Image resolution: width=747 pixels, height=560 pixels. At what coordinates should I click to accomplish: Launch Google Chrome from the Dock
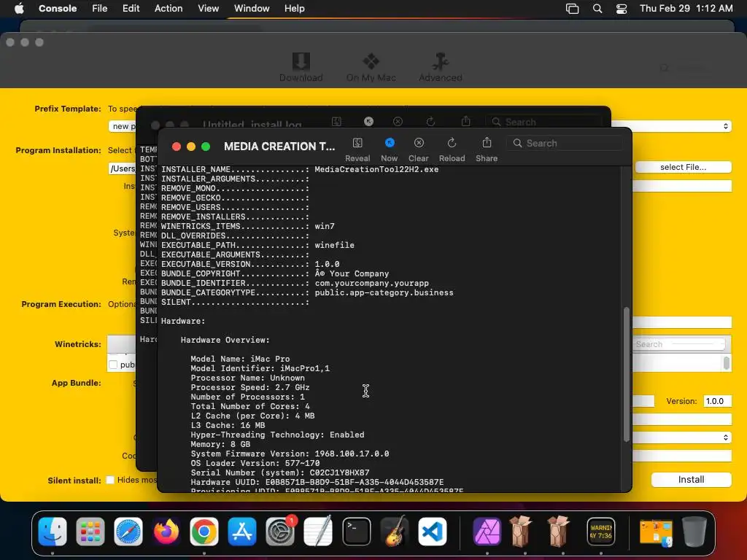coord(204,532)
